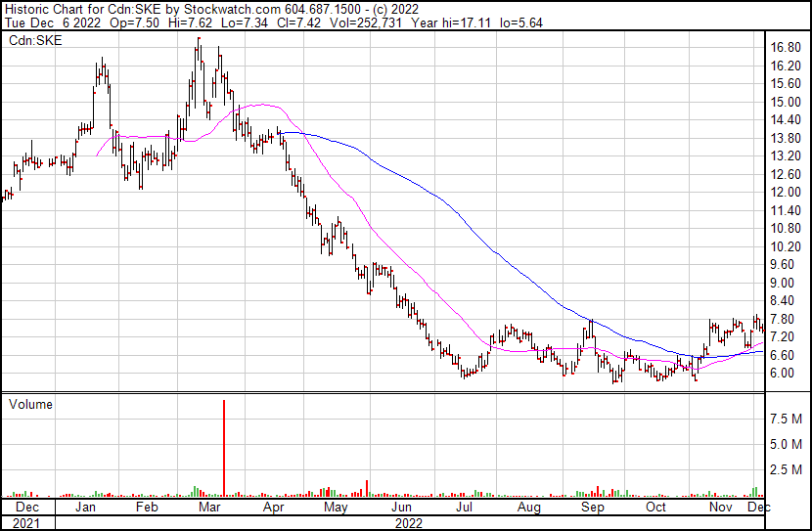Click the 16.80 price axis label
The image size is (812, 531).
(x=786, y=47)
